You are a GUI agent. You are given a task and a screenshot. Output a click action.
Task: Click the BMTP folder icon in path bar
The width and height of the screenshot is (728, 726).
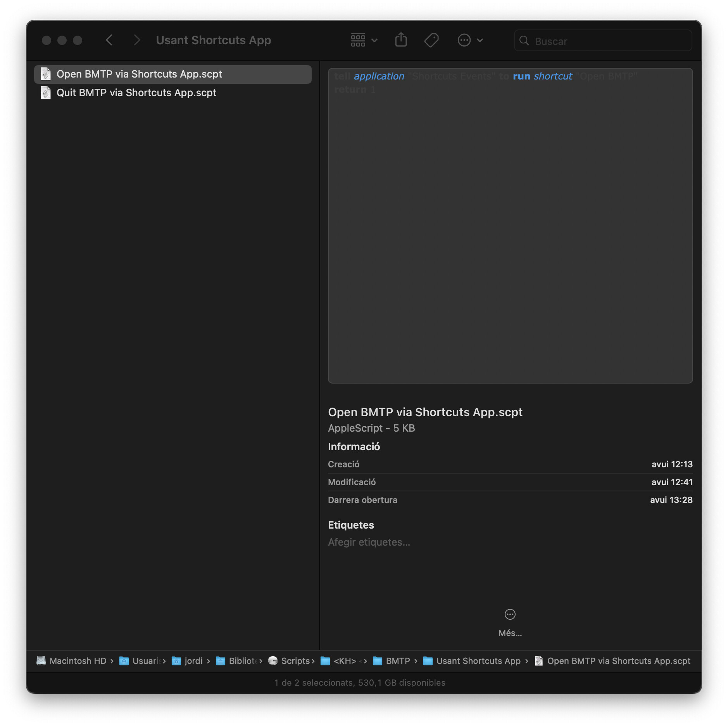(x=377, y=661)
